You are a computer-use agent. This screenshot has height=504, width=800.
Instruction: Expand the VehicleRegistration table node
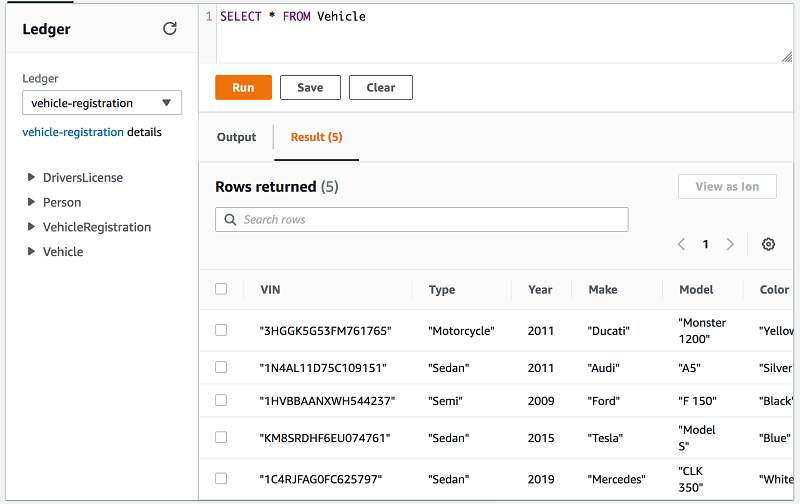[x=32, y=227]
